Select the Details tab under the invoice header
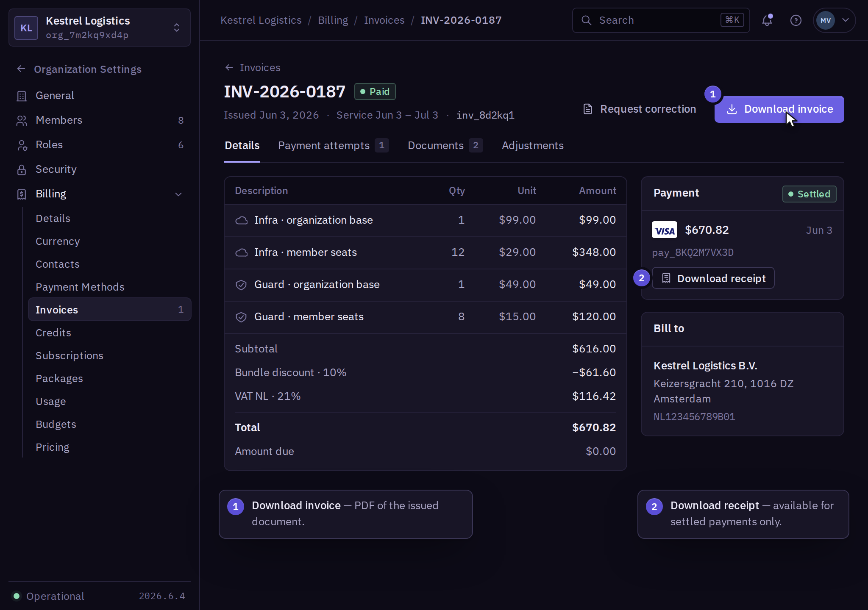 click(x=242, y=145)
